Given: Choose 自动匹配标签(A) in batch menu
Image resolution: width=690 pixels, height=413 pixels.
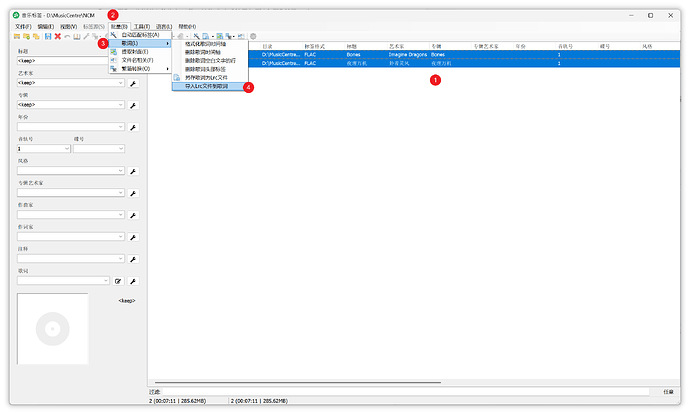Looking at the screenshot, I should coord(140,35).
